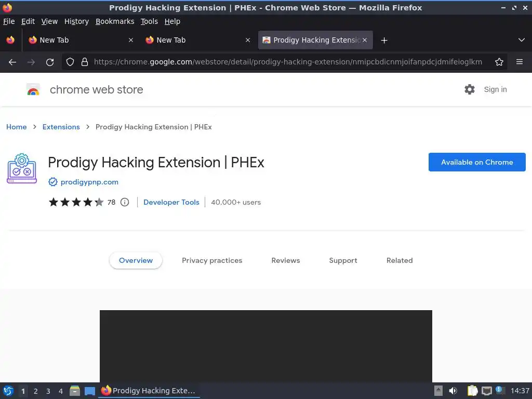532x399 pixels.
Task: Click the forward navigation arrow
Action: pos(31,62)
